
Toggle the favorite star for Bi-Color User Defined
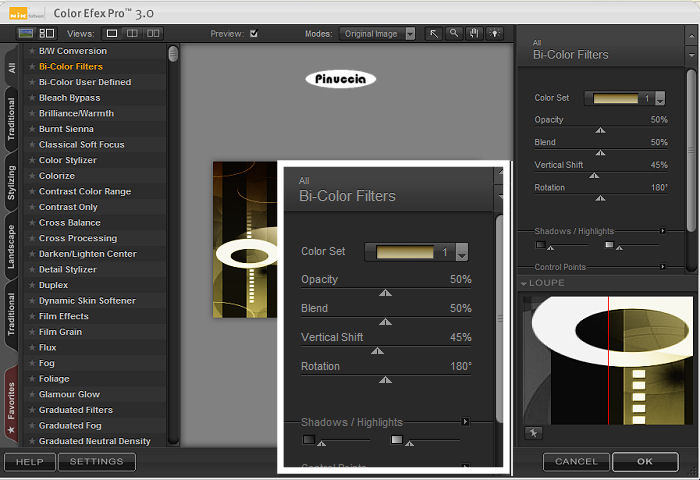32,82
